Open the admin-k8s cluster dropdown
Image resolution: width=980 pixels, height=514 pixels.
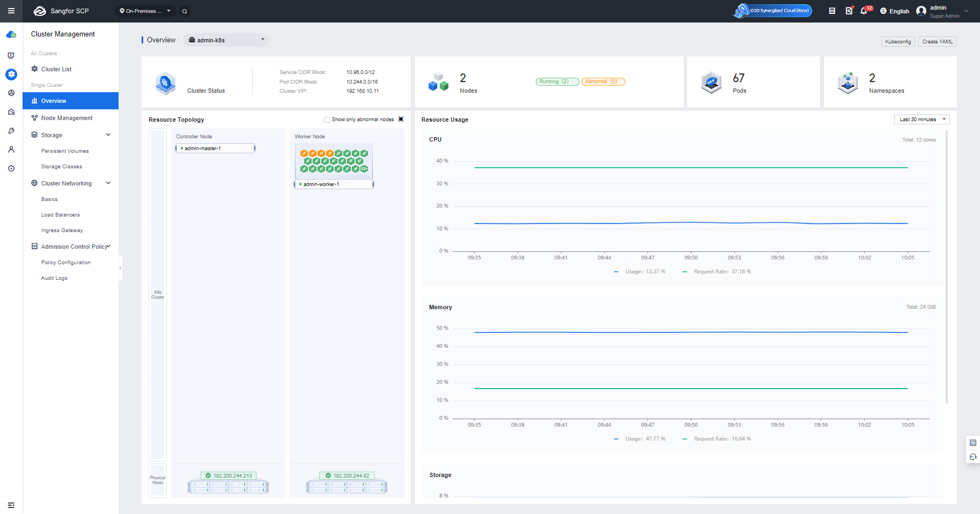(226, 40)
